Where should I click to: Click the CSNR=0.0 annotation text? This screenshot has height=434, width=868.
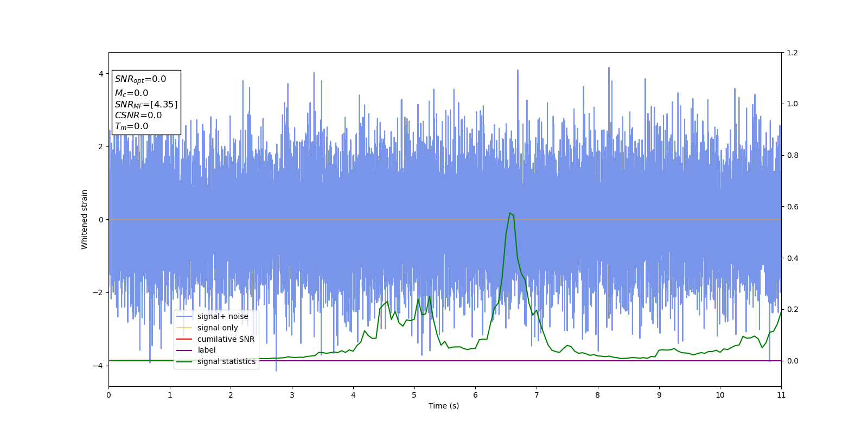(138, 115)
